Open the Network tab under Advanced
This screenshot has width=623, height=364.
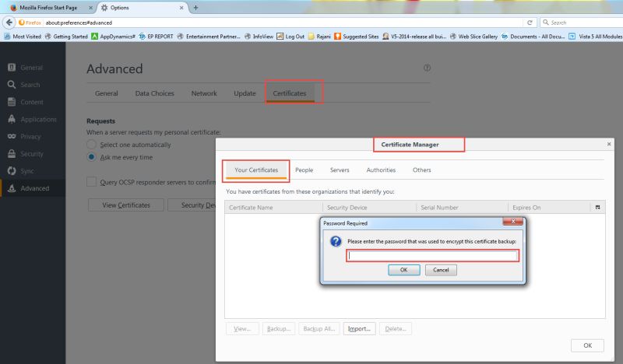204,93
